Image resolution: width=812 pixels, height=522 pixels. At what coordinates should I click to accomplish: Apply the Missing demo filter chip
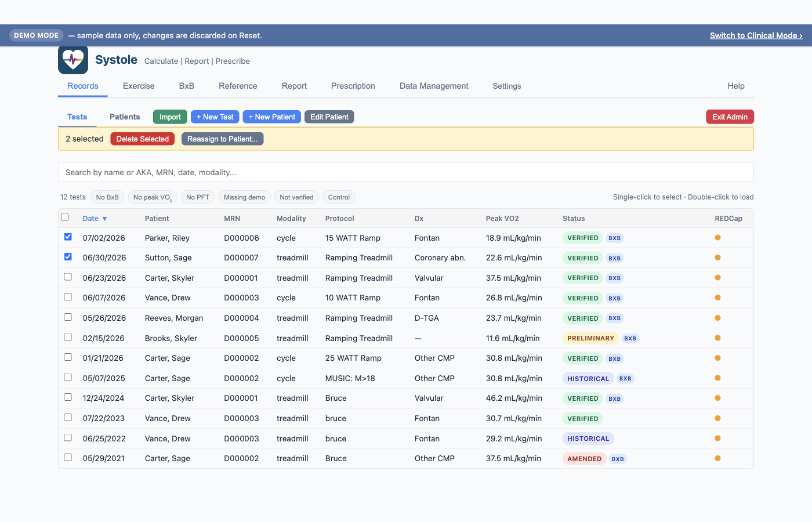click(x=244, y=197)
